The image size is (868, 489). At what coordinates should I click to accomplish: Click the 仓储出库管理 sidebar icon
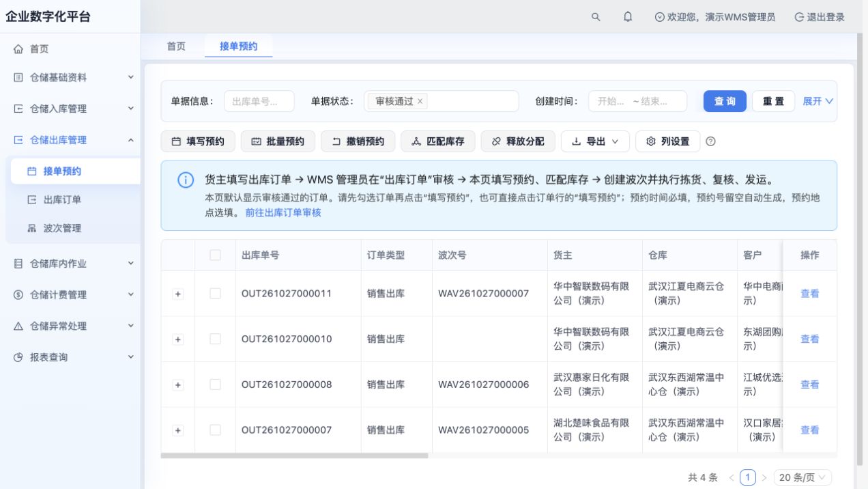18,140
